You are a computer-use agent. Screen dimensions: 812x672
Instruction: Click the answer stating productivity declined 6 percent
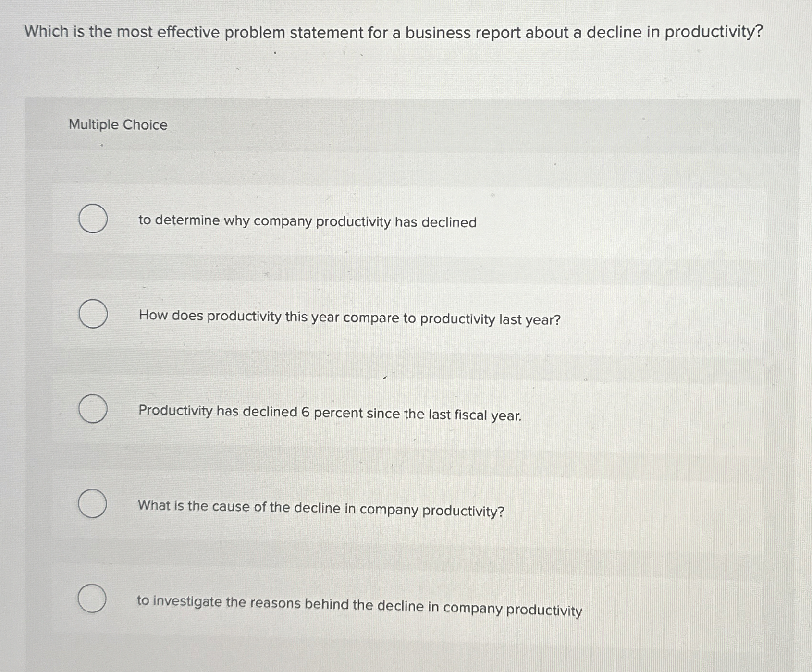[x=330, y=413]
